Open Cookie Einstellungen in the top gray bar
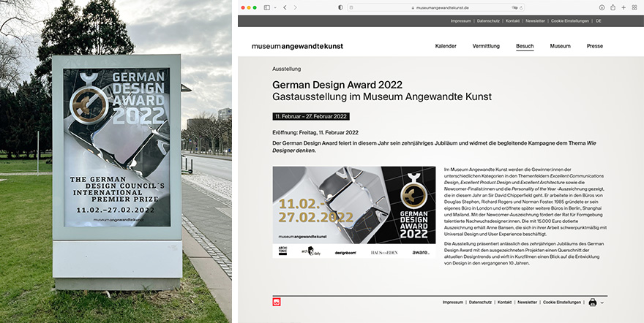The height and width of the screenshot is (323, 644). [x=569, y=21]
